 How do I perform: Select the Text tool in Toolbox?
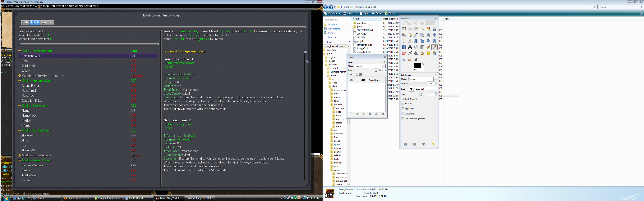coord(410,47)
